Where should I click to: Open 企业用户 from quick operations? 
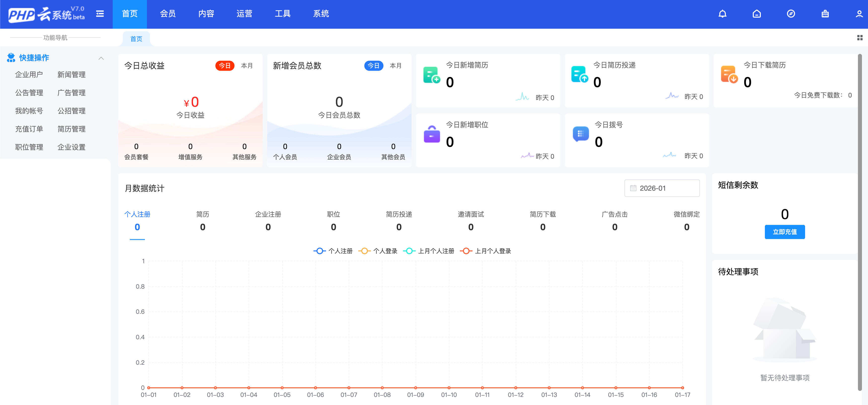[29, 75]
